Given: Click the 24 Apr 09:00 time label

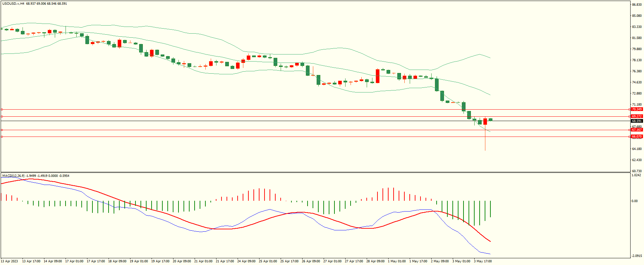Looking at the screenshot, I should pyautogui.click(x=246, y=261).
